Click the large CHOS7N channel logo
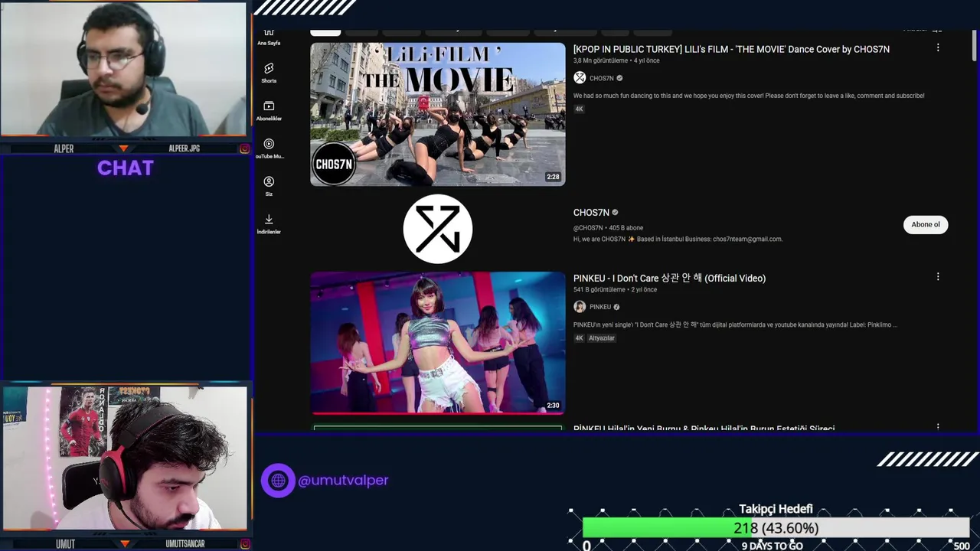Image resolution: width=980 pixels, height=551 pixels. tap(438, 229)
